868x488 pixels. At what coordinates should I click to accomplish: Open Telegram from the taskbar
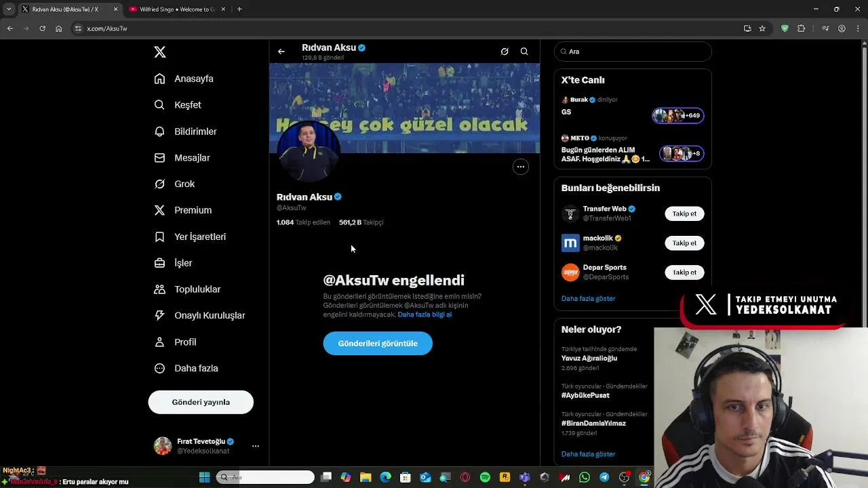tap(604, 477)
